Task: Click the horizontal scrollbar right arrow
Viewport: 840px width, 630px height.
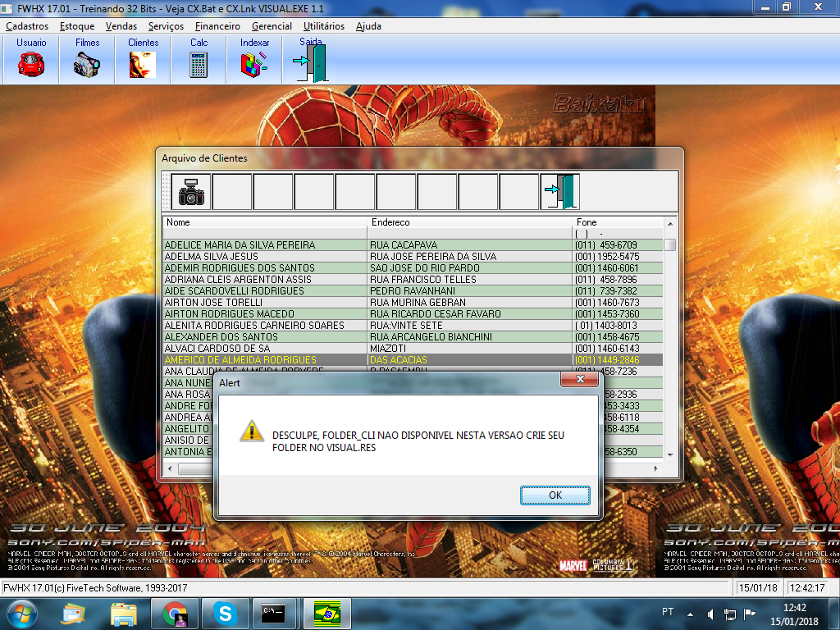Action: [x=656, y=468]
